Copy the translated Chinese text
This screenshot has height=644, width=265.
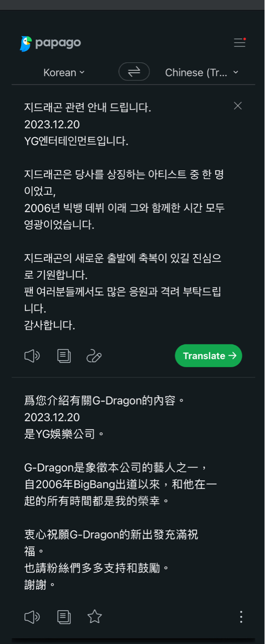point(64,617)
